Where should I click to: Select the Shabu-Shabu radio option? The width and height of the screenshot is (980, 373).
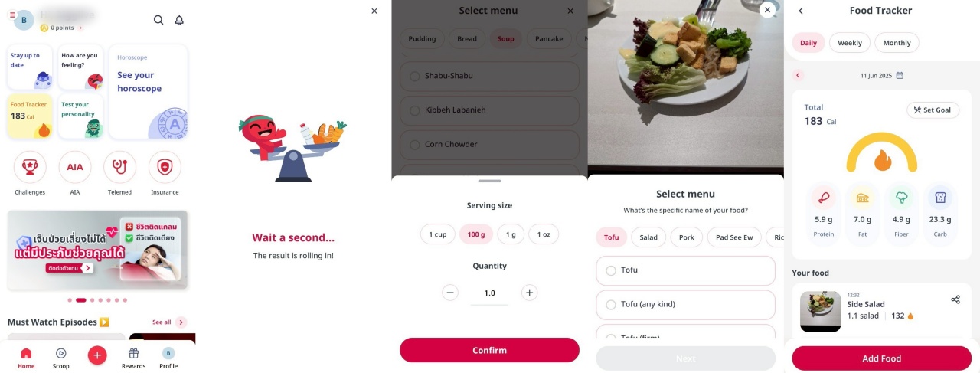415,76
